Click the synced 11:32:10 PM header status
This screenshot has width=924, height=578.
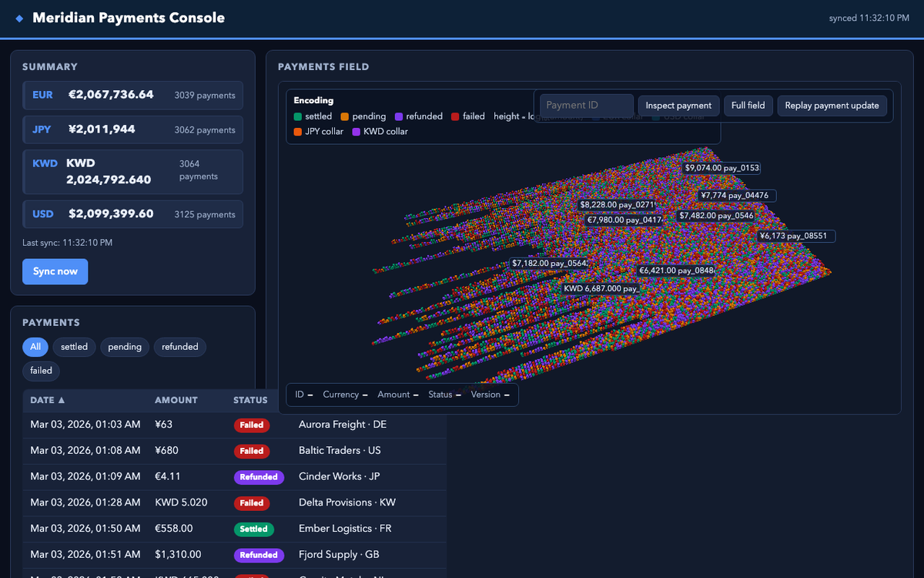(869, 18)
